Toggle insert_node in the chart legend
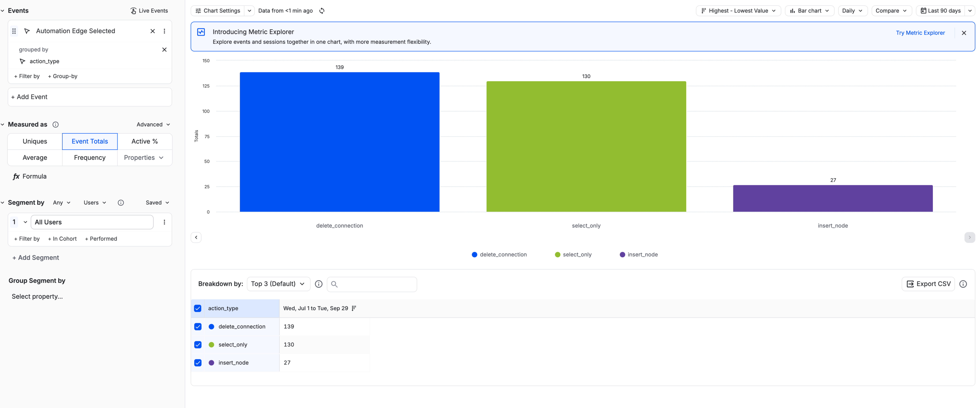This screenshot has width=980, height=408. pyautogui.click(x=638, y=255)
